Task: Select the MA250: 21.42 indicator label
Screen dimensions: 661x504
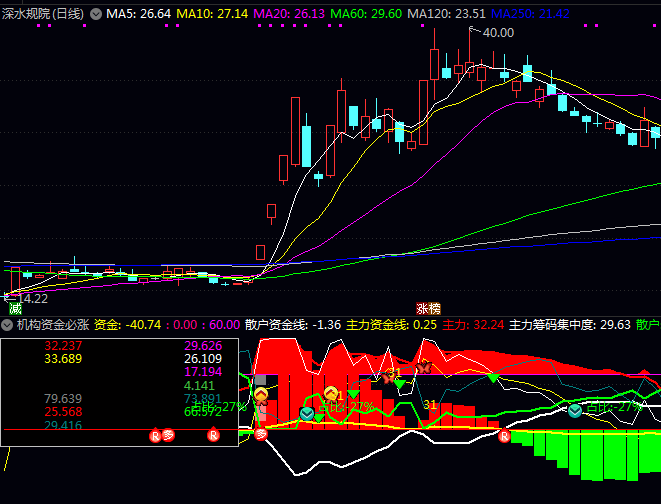Action: click(530, 14)
